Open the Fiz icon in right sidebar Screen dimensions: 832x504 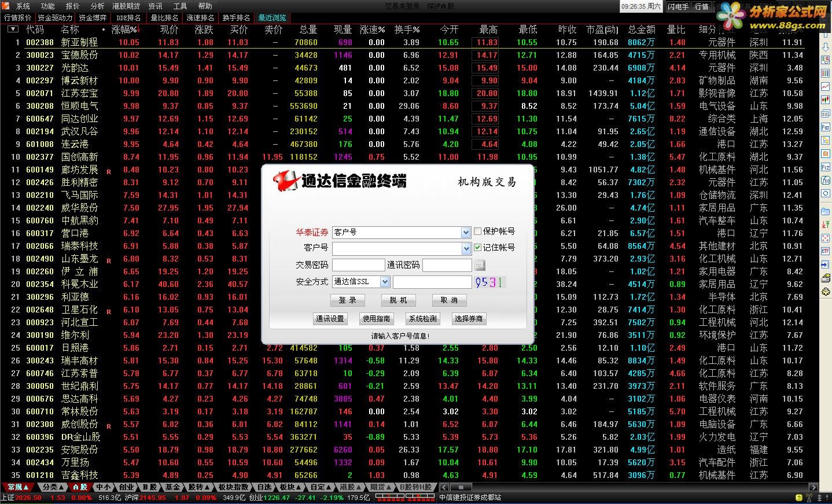[x=826, y=167]
